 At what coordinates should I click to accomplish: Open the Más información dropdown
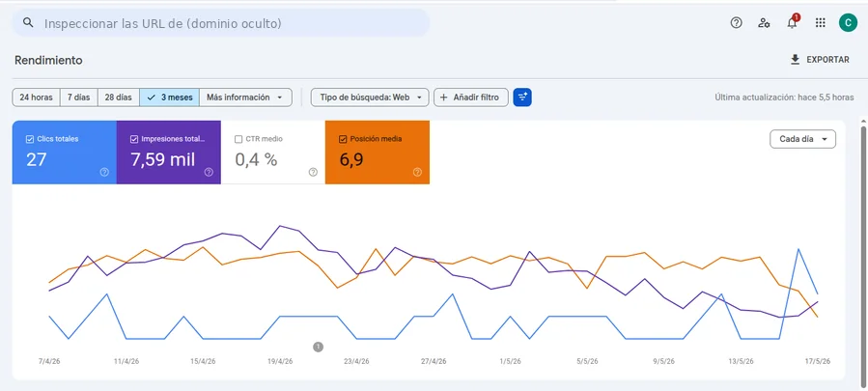tap(245, 98)
